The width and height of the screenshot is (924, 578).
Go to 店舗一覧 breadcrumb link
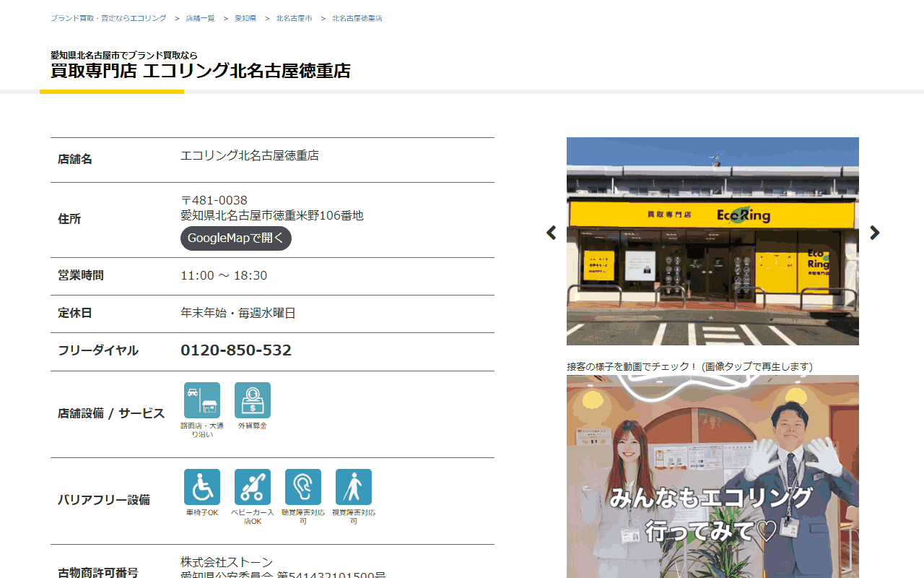200,18
